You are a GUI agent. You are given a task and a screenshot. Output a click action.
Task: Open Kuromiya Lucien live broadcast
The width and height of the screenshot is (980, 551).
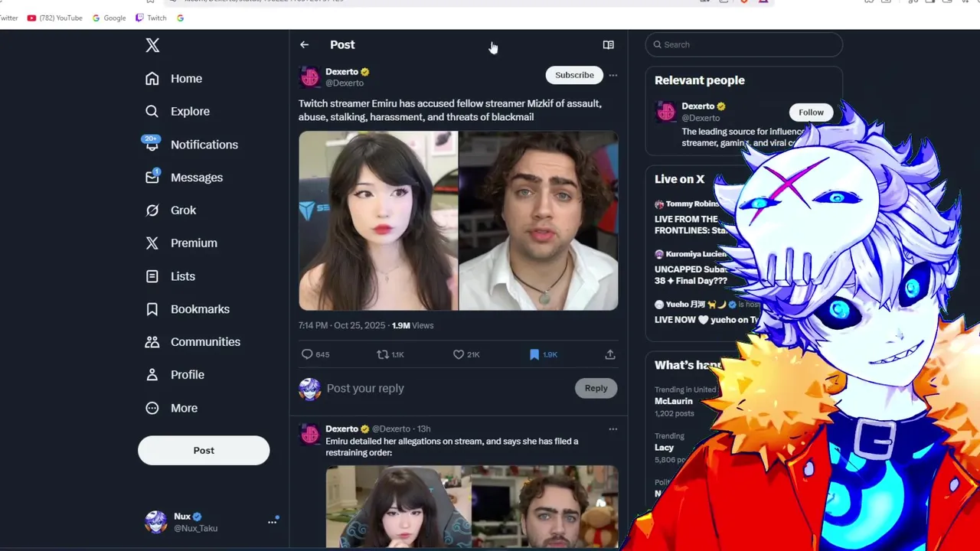690,267
